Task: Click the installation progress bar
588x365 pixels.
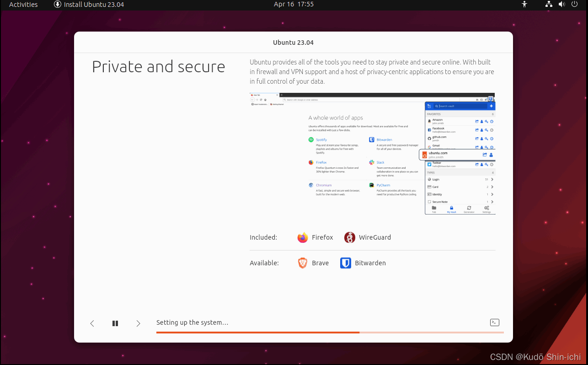Action: (330, 333)
